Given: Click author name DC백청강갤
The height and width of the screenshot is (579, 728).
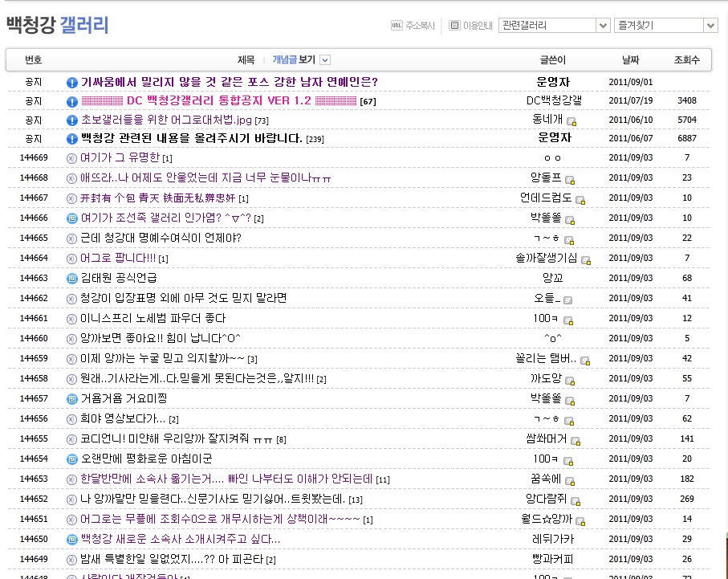Looking at the screenshot, I should (x=554, y=100).
